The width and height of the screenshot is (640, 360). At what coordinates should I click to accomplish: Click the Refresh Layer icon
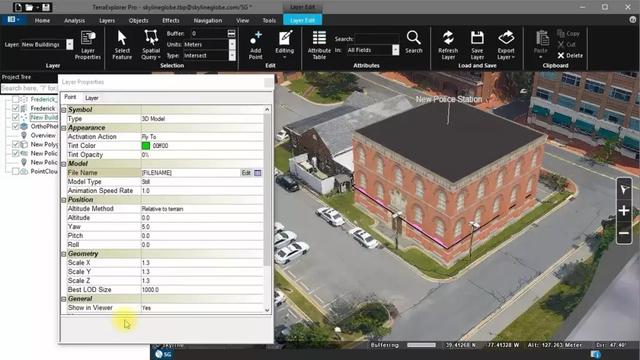click(x=448, y=45)
